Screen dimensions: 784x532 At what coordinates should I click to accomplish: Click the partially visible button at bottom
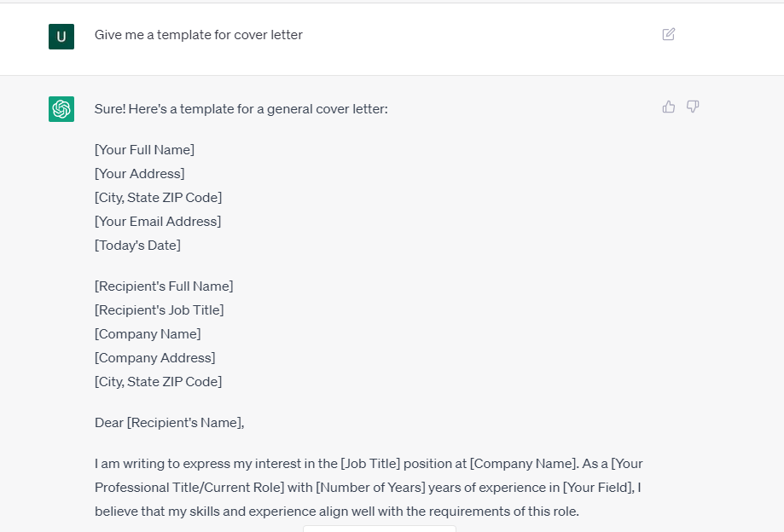click(x=379, y=529)
